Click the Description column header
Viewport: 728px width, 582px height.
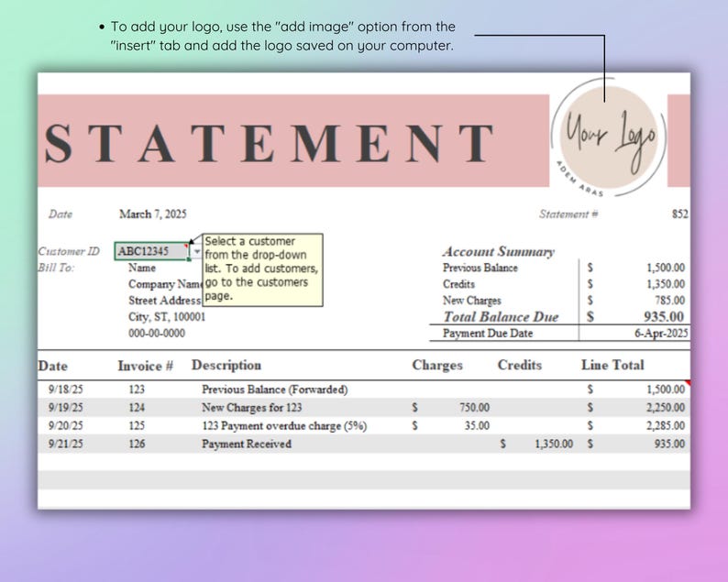[x=226, y=365]
